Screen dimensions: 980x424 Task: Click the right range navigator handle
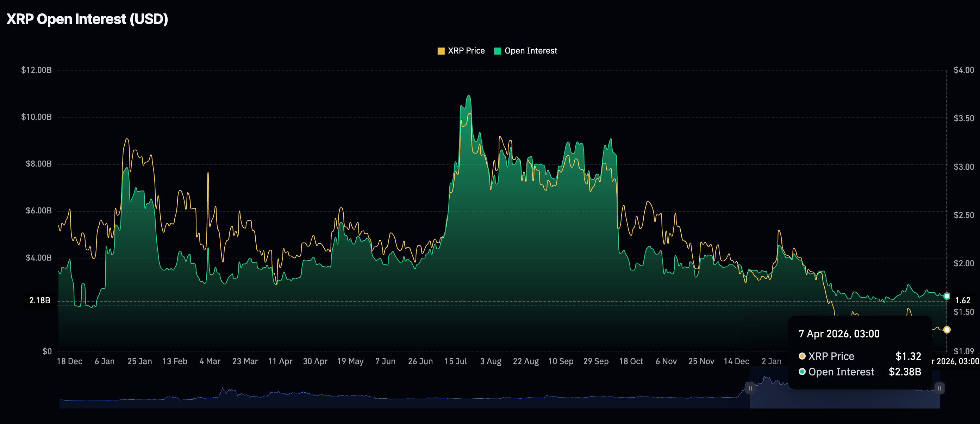point(939,388)
